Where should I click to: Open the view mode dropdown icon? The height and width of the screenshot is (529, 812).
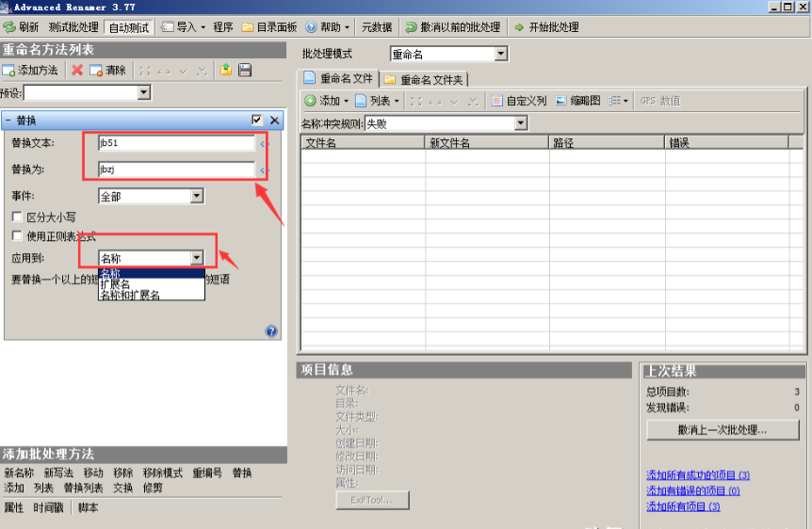point(618,101)
